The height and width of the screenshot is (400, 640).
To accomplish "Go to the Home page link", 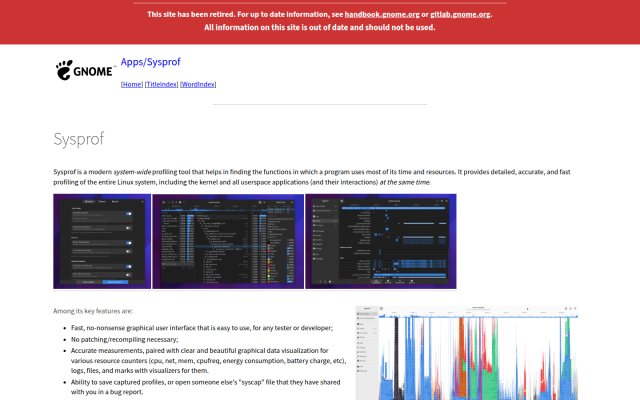I will 132,84.
